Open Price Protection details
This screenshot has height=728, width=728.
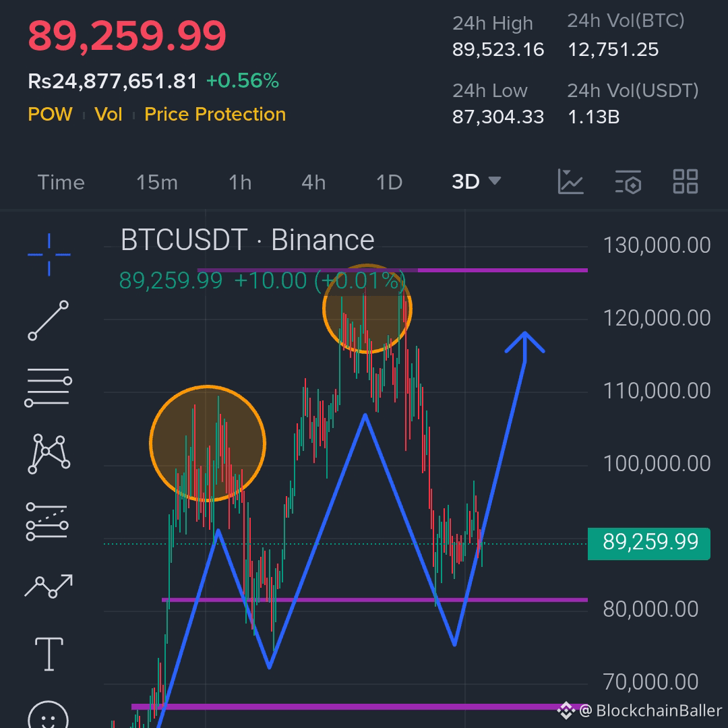214,114
